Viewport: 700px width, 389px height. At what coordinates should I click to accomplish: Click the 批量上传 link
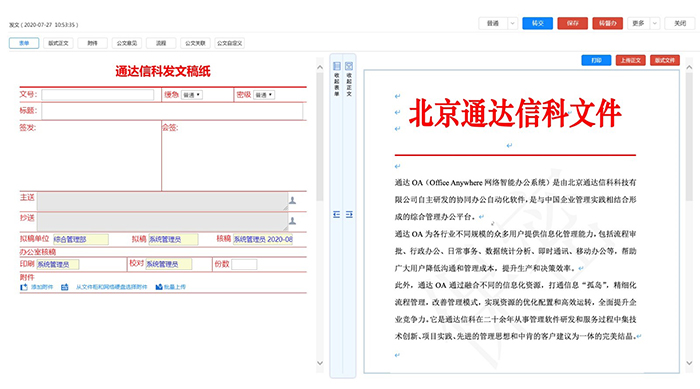tap(175, 287)
